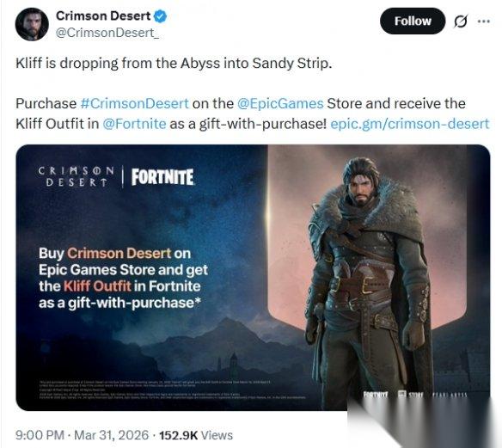This screenshot has height=448, width=502.
Task: Open the Crimson Desert display name
Action: [x=103, y=15]
